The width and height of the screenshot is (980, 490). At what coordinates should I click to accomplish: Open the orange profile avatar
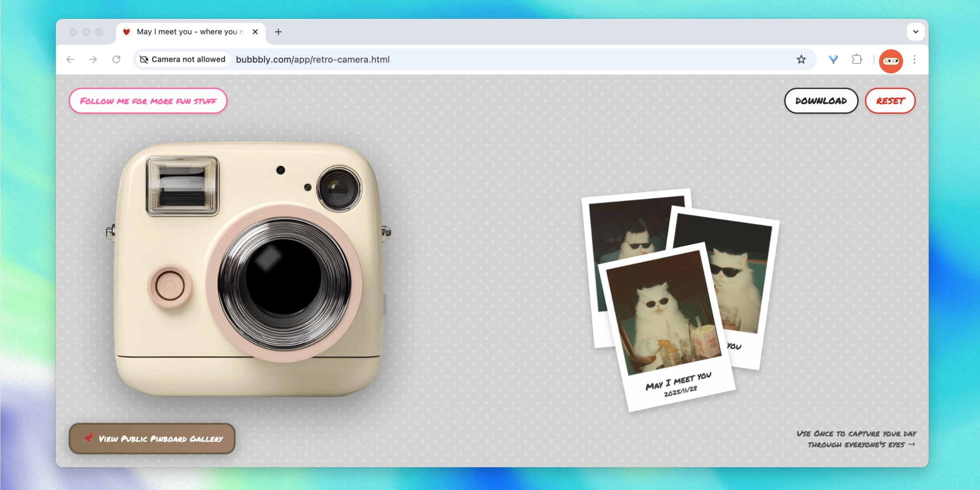[x=890, y=61]
